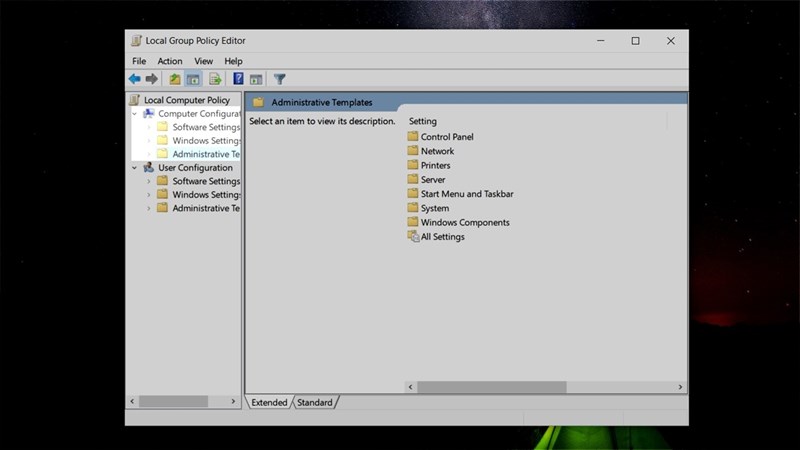Viewport: 800px width, 450px height.
Task: Open the Help menu
Action: [x=233, y=61]
